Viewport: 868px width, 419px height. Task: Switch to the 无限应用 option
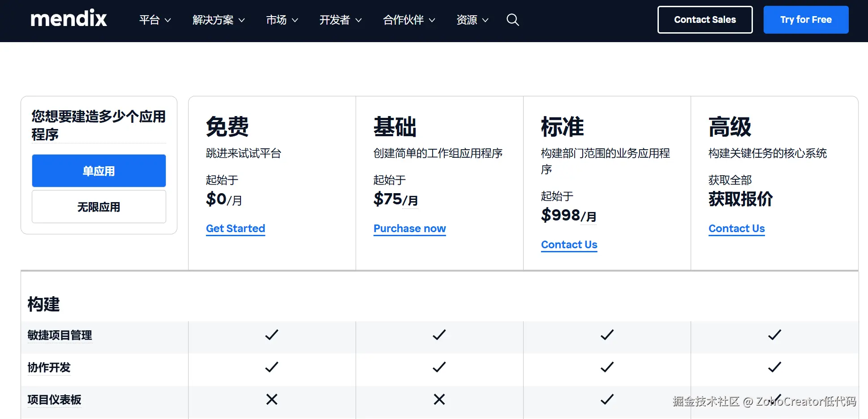pos(99,207)
